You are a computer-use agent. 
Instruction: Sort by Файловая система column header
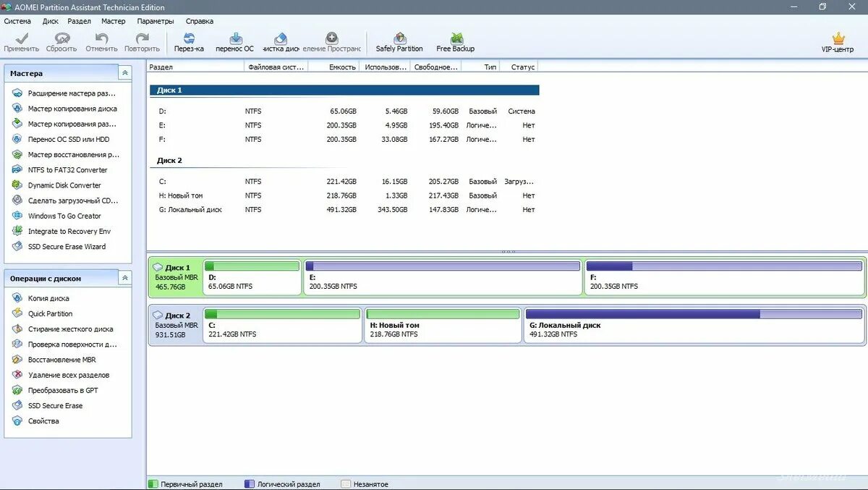click(x=276, y=67)
